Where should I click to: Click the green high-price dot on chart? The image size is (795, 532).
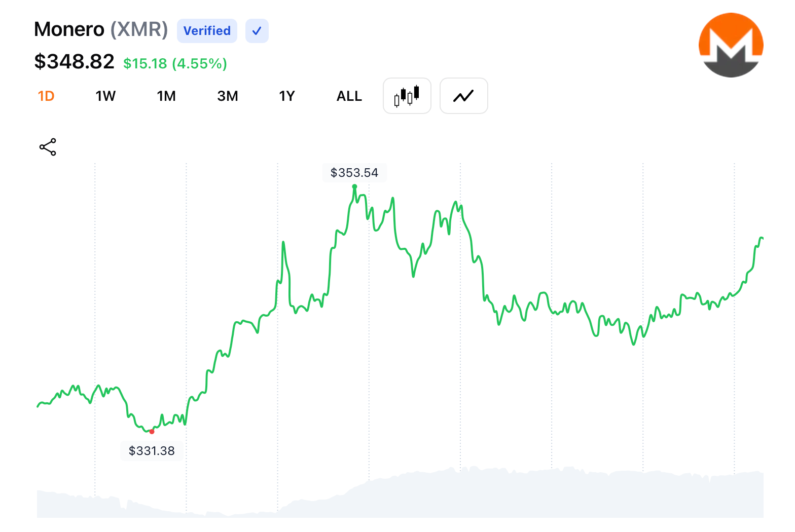(x=354, y=186)
